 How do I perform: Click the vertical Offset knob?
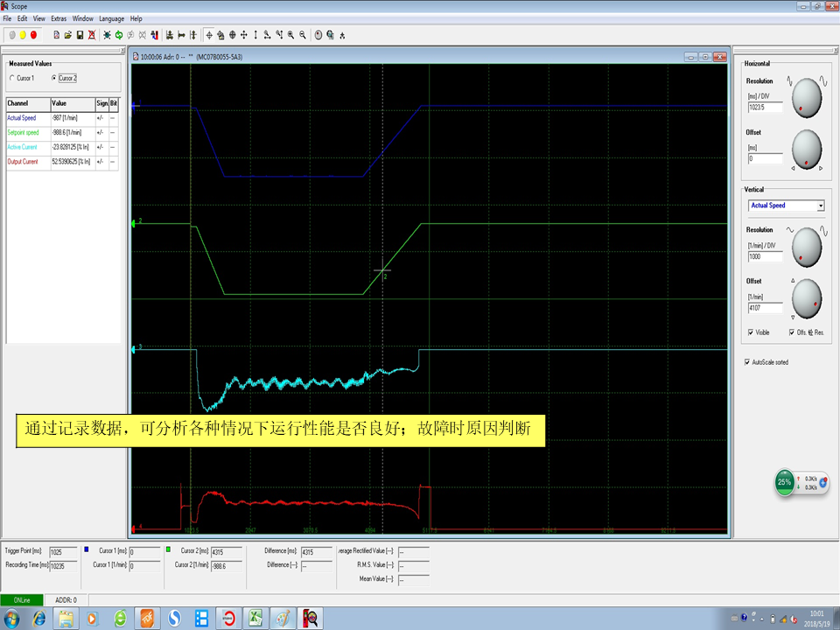[x=807, y=298]
